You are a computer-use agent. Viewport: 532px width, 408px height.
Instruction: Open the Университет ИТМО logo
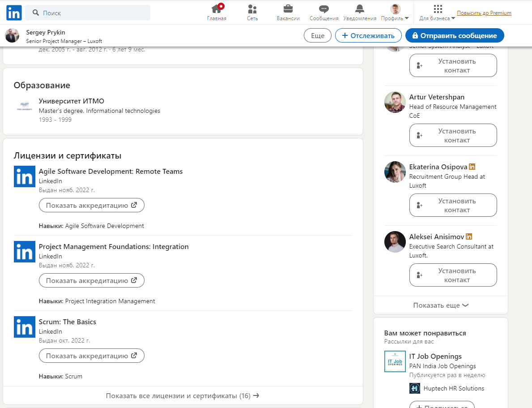pos(25,106)
